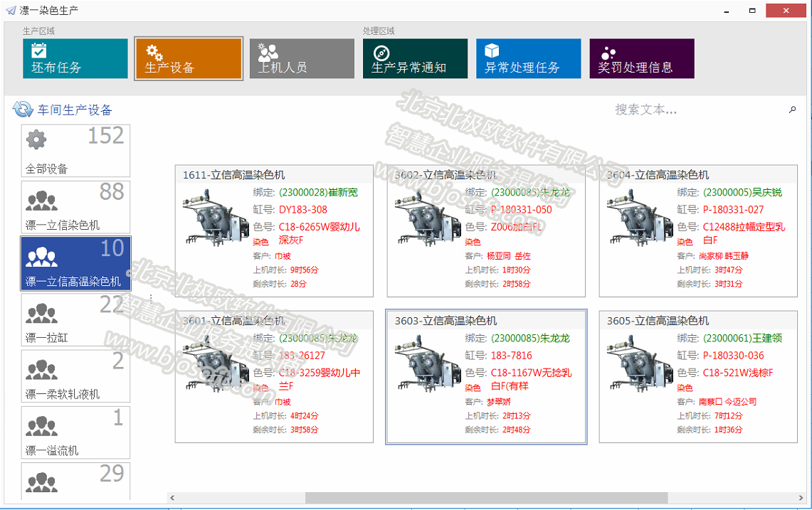The height and width of the screenshot is (510, 812).
Task: Click the refresh icon beside 车间生产设备
Action: 23,110
